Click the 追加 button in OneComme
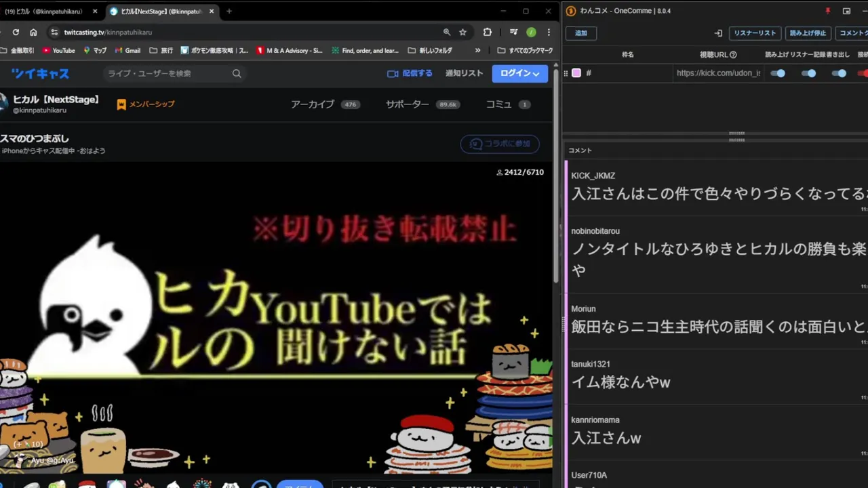 (581, 33)
